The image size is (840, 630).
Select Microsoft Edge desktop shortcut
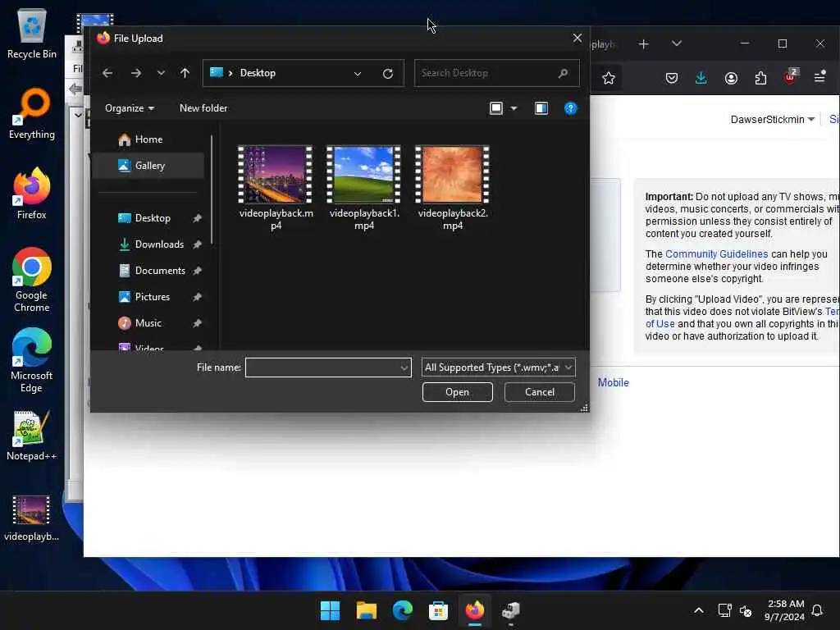click(32, 360)
